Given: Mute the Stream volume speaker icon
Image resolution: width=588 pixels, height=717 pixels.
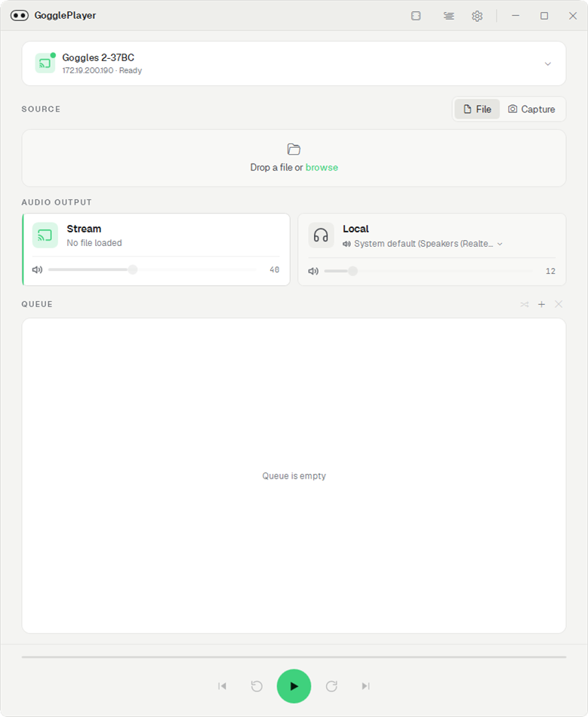Looking at the screenshot, I should coord(37,269).
